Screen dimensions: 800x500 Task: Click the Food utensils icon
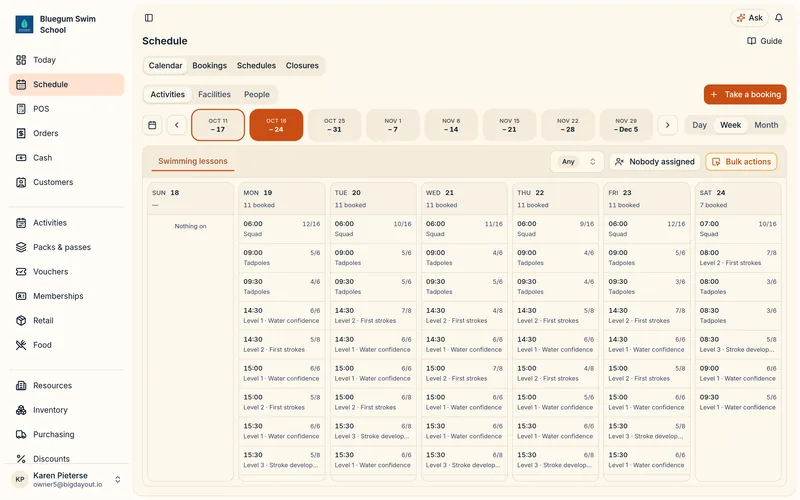tap(21, 345)
